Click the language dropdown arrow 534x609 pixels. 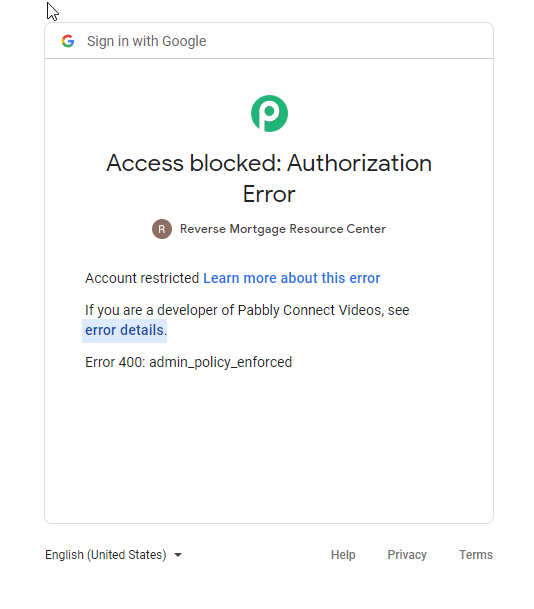pyautogui.click(x=178, y=555)
